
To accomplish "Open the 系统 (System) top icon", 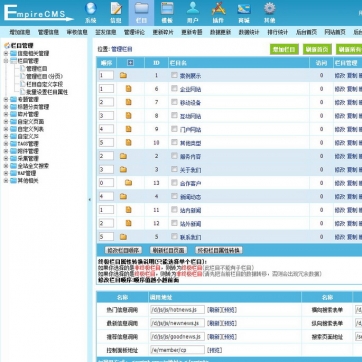I will (90, 12).
